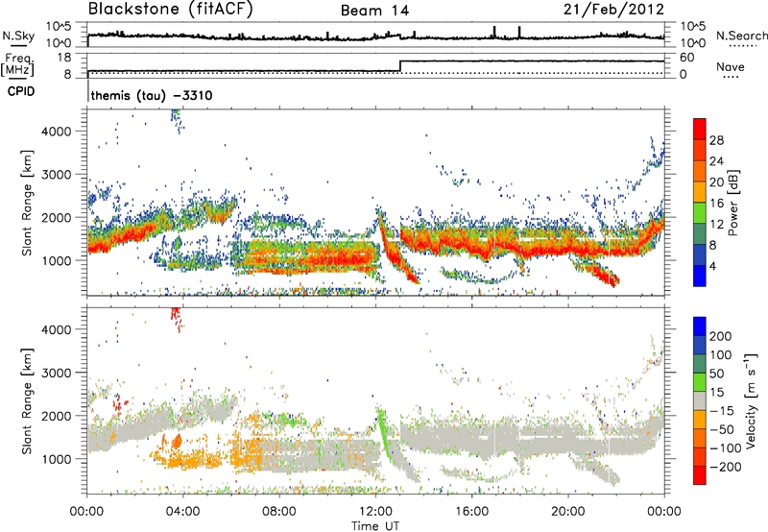Click the '04:00' time tick label

pos(183,512)
